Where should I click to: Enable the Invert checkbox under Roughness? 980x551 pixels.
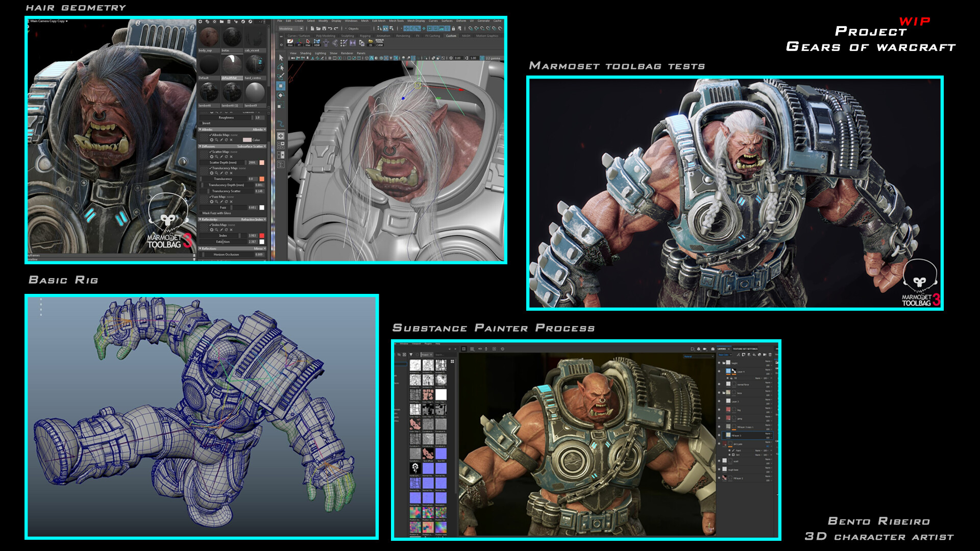[x=201, y=123]
